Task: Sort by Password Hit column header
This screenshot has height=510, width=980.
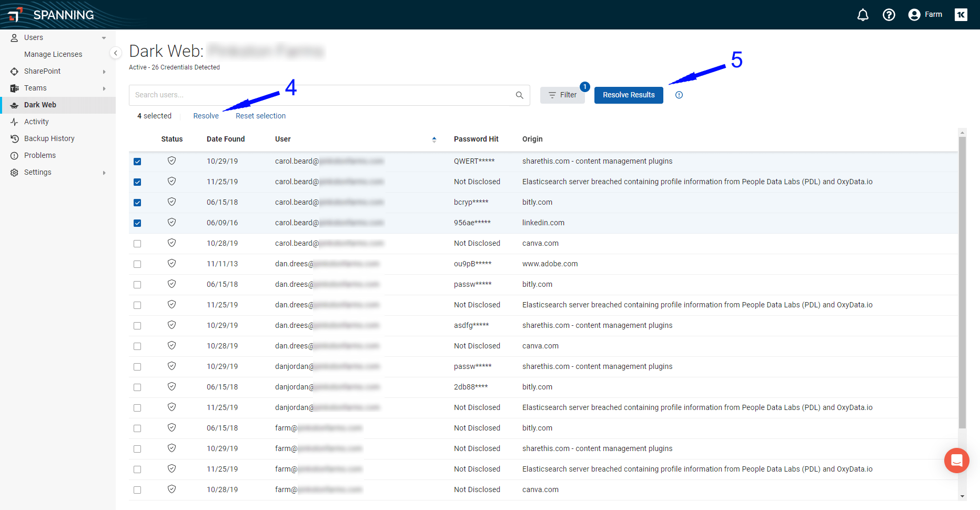Action: 476,139
